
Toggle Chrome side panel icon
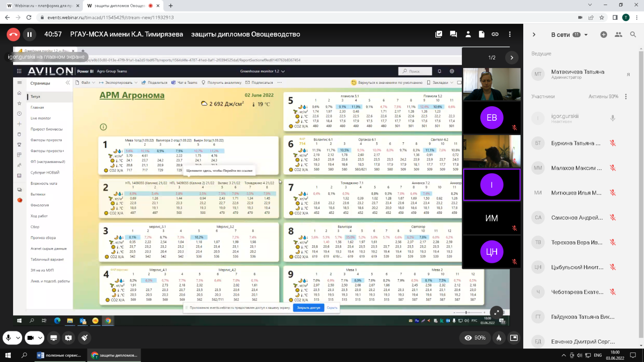pos(615,18)
